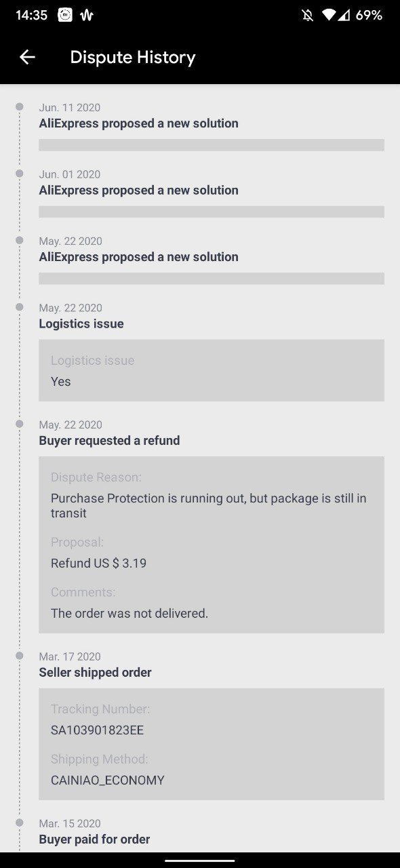This screenshot has height=868, width=400.
Task: Tap the Dispute History title
Action: tap(133, 57)
